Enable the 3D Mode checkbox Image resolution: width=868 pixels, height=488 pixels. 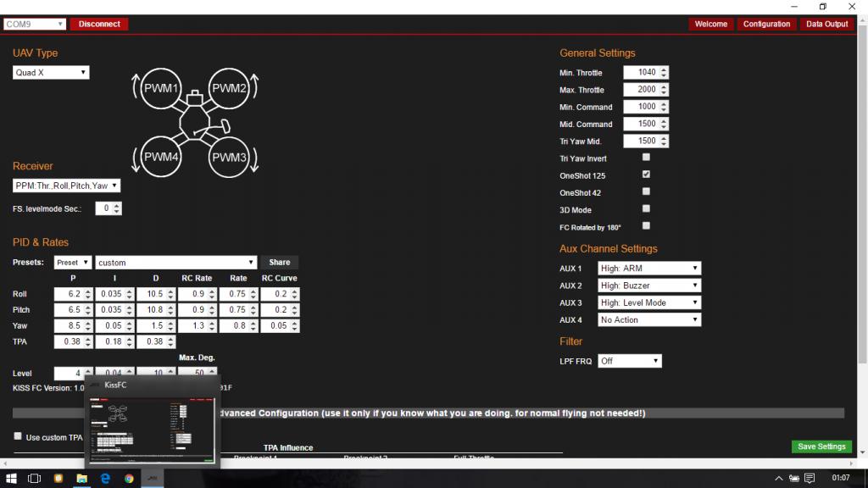click(x=646, y=208)
